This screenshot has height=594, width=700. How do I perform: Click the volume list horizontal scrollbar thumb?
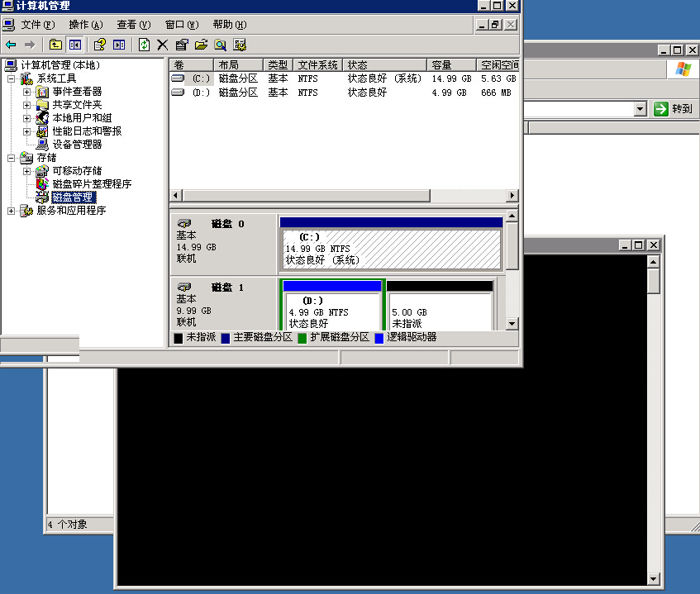(307, 196)
